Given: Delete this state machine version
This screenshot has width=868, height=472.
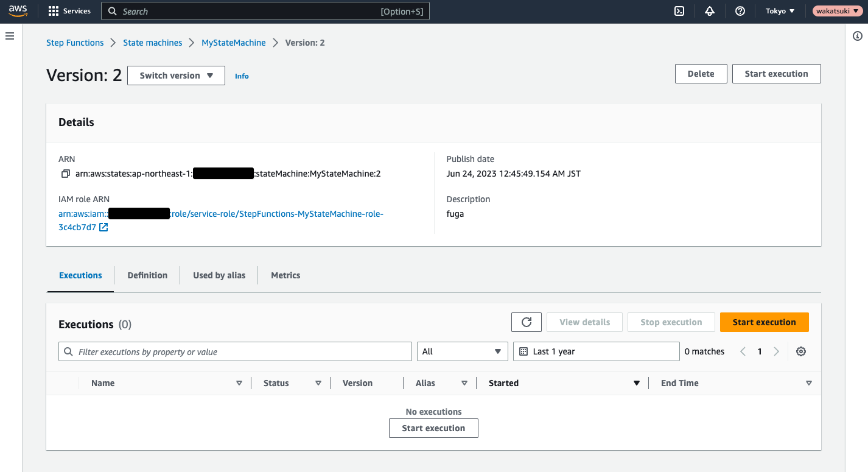Looking at the screenshot, I should coord(701,73).
